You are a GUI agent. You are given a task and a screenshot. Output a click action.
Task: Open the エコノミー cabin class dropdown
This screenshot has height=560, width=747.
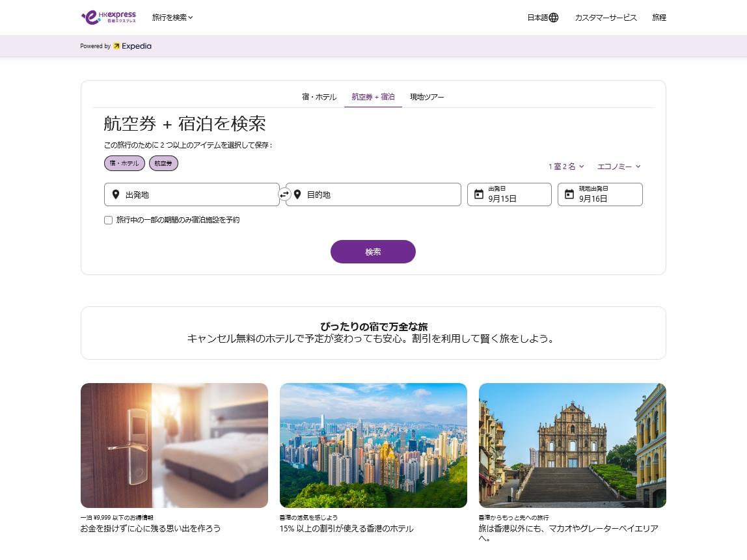tap(619, 167)
